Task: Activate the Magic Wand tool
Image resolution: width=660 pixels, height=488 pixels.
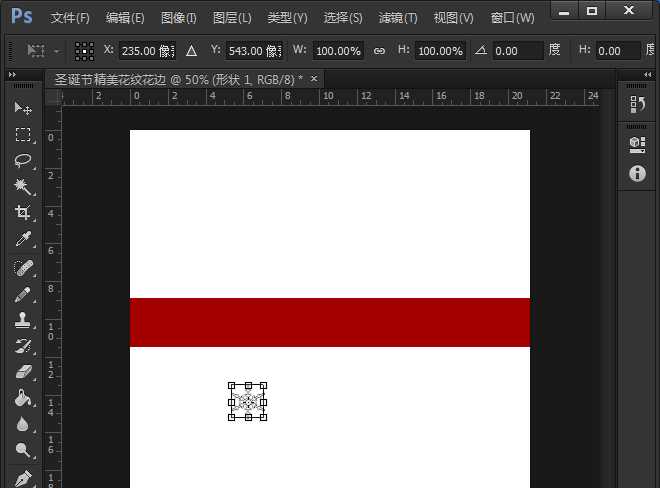Action: 22,187
